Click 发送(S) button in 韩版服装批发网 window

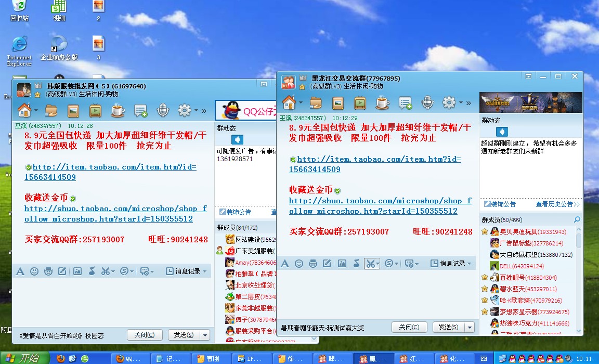[184, 335]
